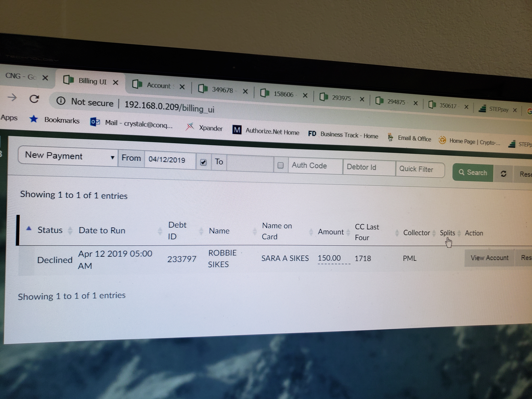
Task: Close the 350617 tab
Action: tap(466, 107)
